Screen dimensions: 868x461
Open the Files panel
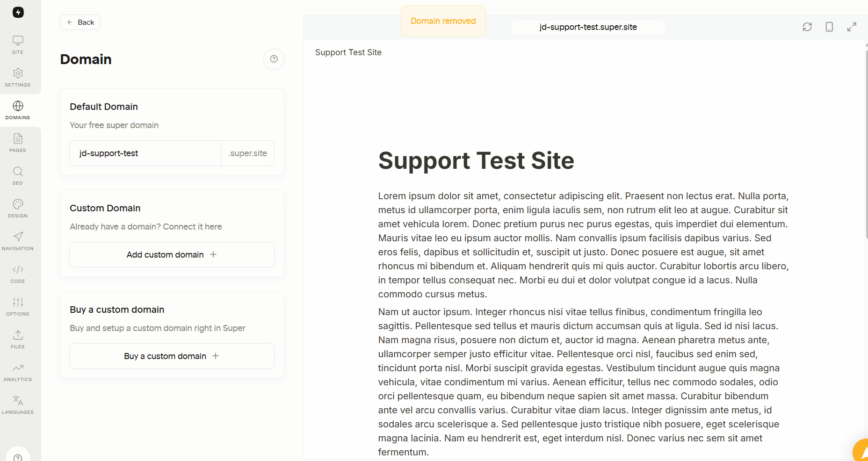tap(18, 339)
